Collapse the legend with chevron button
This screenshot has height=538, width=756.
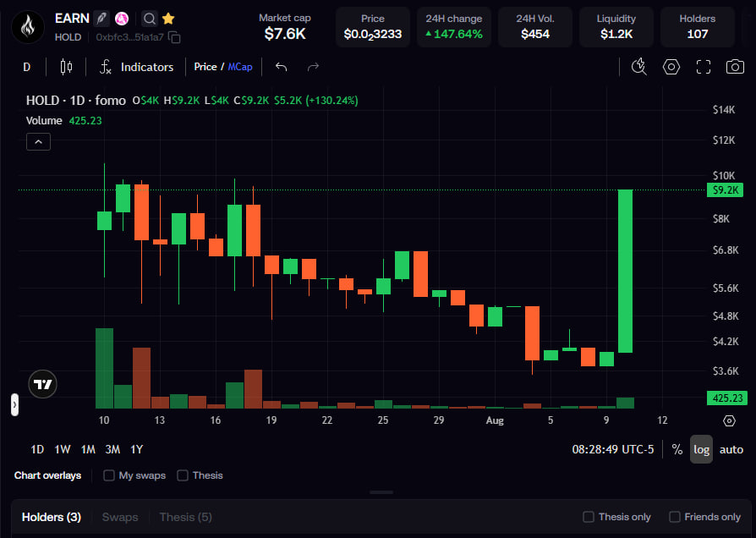point(38,142)
